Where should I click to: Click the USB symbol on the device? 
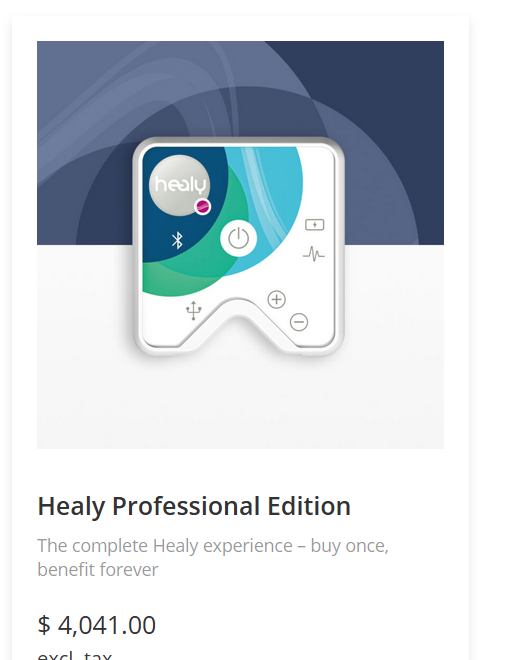pyautogui.click(x=193, y=311)
